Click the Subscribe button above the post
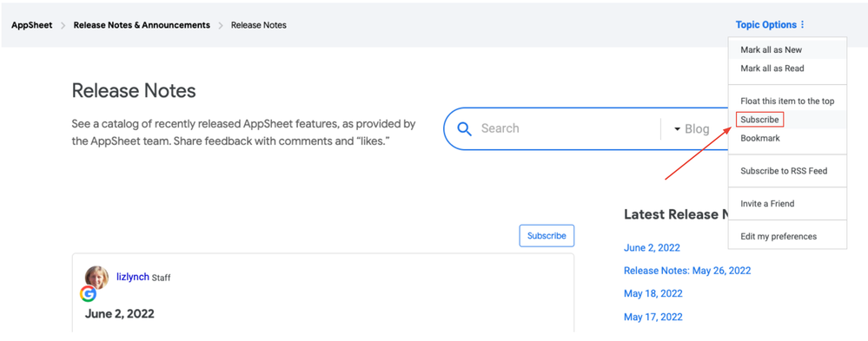Screen dimensions: 868x341 (x=547, y=235)
